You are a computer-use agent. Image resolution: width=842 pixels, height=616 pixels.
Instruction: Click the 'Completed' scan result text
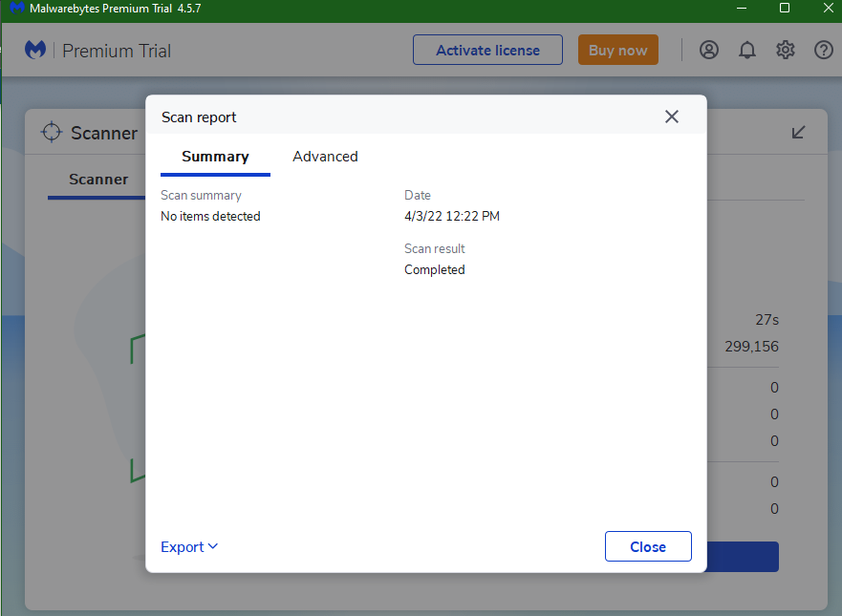click(435, 270)
